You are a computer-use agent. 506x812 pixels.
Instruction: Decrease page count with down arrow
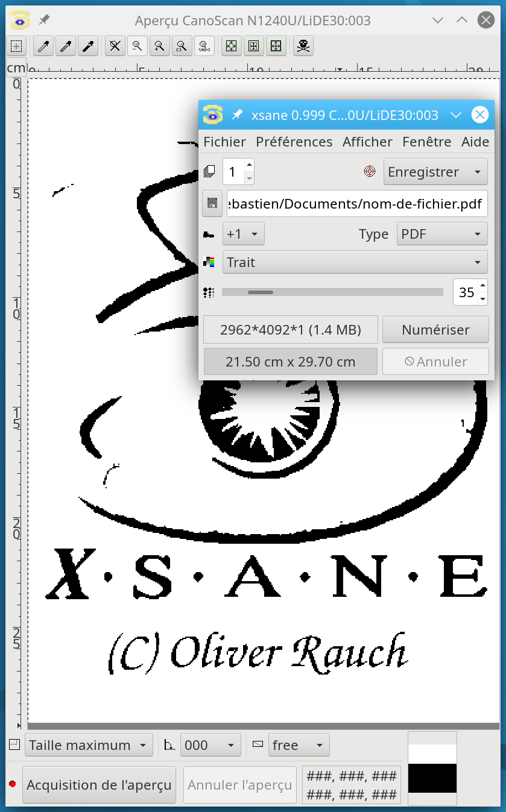point(250,178)
